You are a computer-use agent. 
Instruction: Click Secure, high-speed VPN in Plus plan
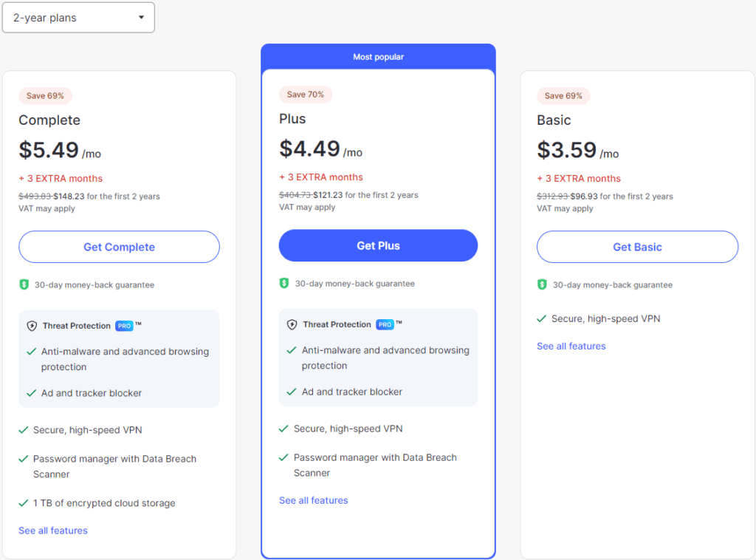click(348, 428)
